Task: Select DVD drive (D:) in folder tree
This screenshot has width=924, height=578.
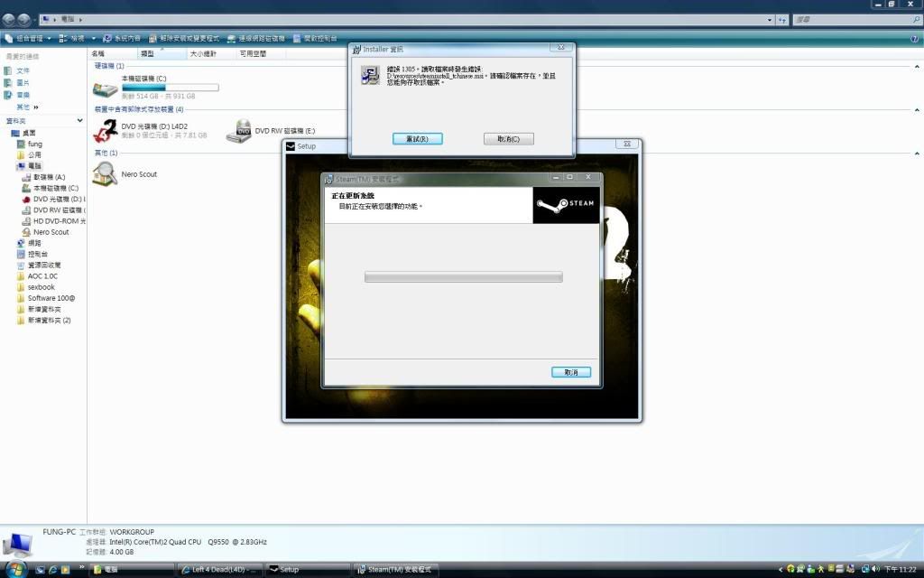Action: (x=53, y=200)
